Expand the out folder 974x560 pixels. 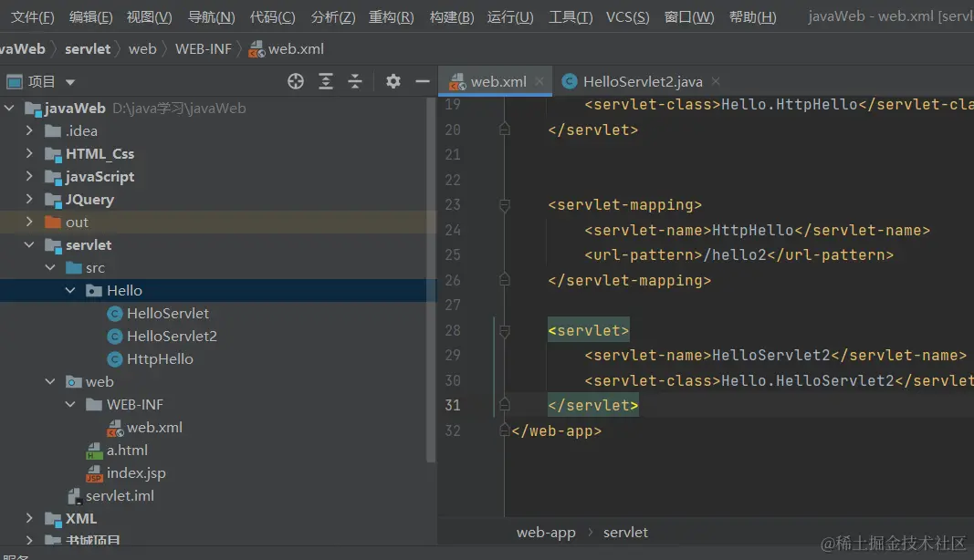[29, 222]
